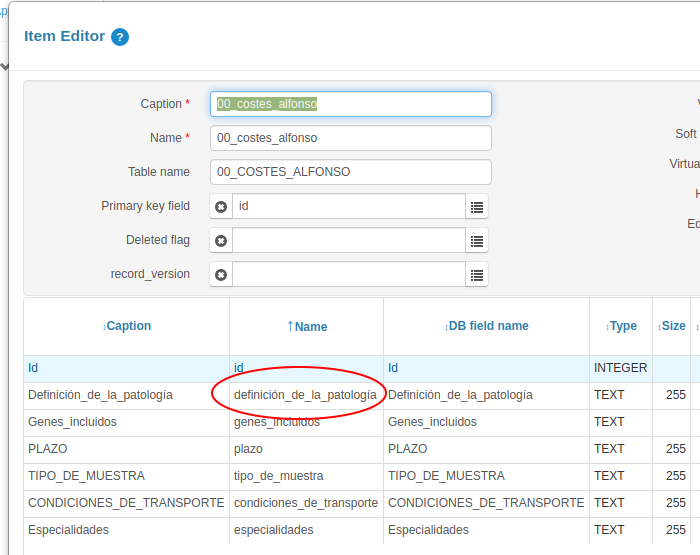Viewport: 700px width, 555px height.
Task: Click the definición_de_la_patología name cell
Action: click(x=307, y=395)
